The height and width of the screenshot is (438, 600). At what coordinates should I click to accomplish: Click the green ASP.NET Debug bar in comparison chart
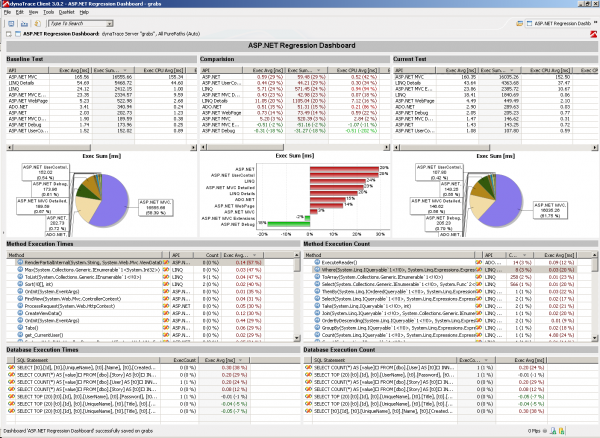(x=288, y=224)
